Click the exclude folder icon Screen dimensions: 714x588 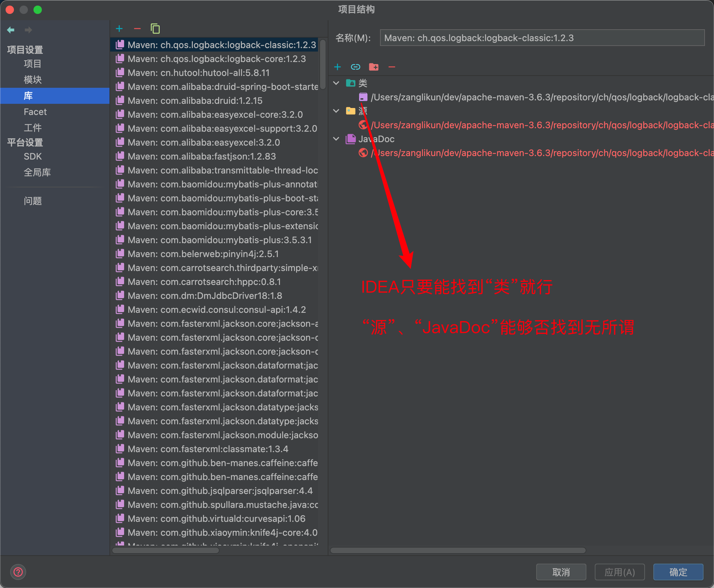[374, 67]
